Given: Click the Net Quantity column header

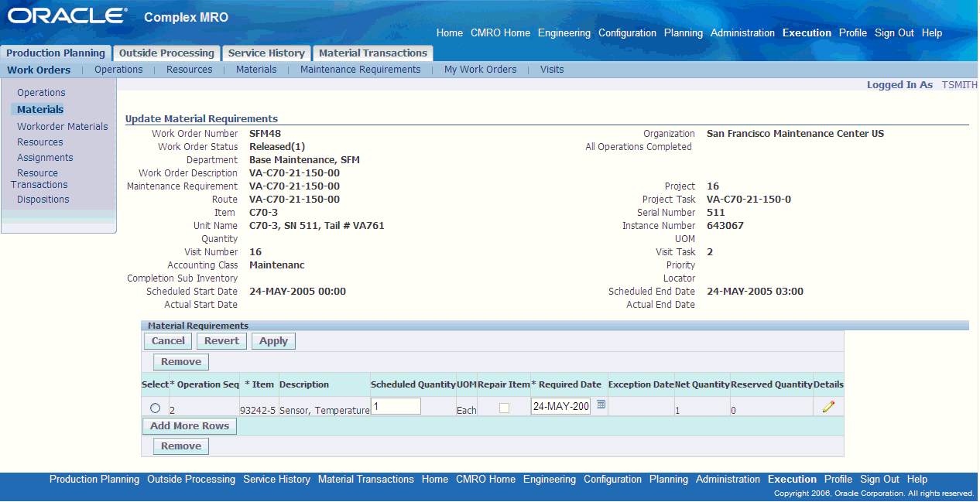Looking at the screenshot, I should (702, 384).
